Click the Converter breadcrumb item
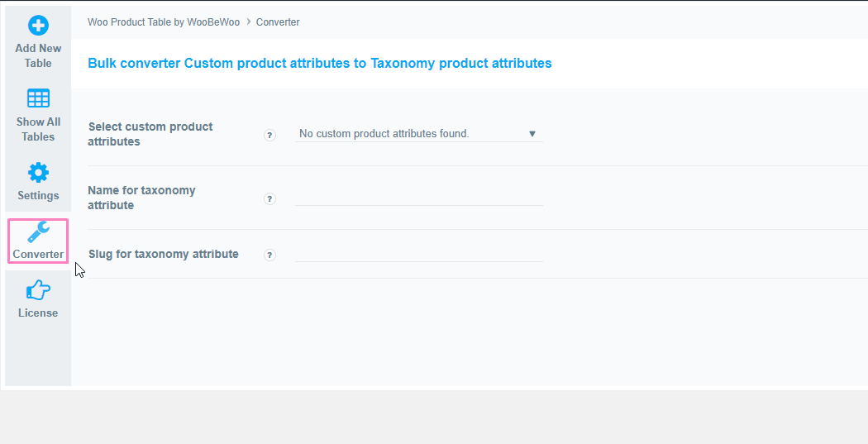Screen dimensions: 868x444 tap(278, 22)
